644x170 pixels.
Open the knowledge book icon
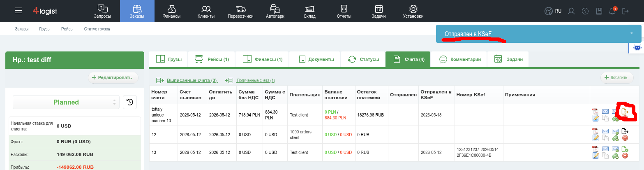[x=599, y=11]
